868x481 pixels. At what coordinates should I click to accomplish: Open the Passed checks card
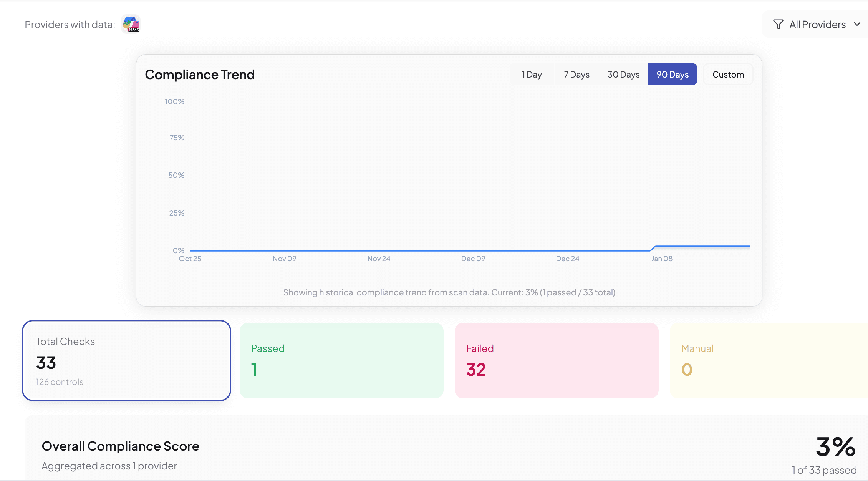click(341, 360)
